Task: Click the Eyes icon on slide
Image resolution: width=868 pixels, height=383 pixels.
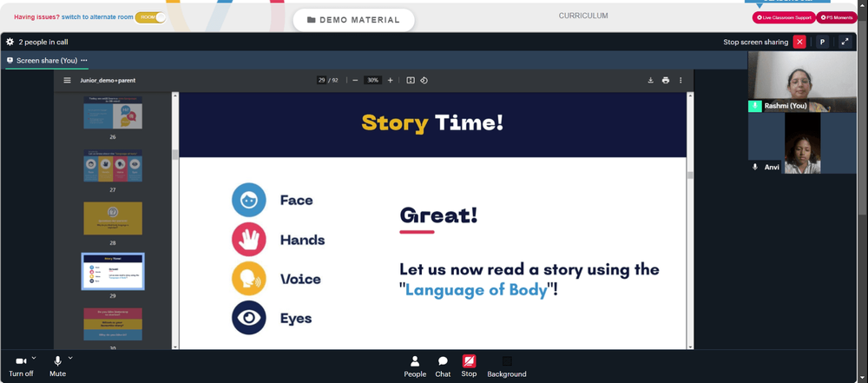Action: 248,318
